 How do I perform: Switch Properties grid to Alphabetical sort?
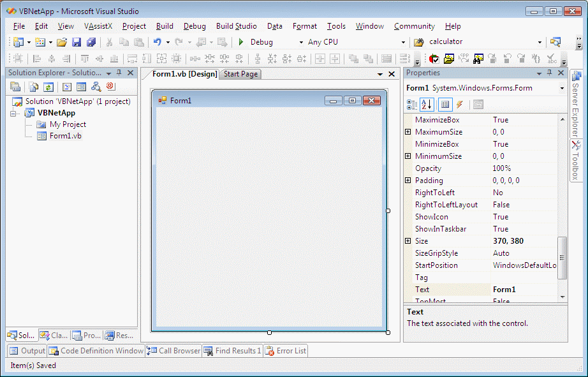pos(427,105)
